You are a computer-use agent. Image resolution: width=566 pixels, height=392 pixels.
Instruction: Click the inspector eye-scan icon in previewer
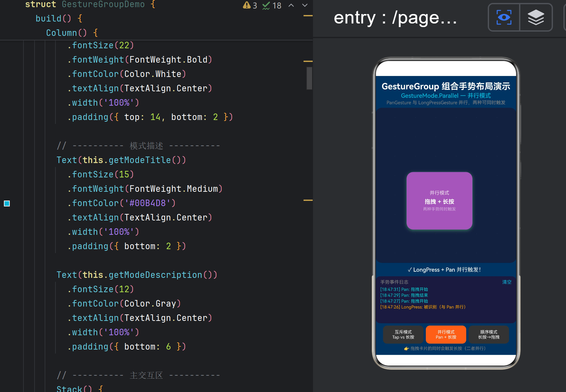click(x=504, y=17)
